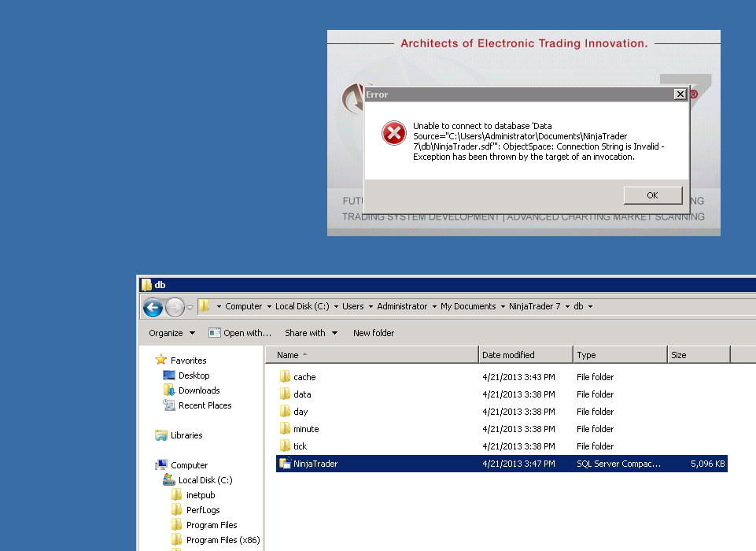Open Desktop in Favorites
The height and width of the screenshot is (551, 756).
pyautogui.click(x=194, y=375)
